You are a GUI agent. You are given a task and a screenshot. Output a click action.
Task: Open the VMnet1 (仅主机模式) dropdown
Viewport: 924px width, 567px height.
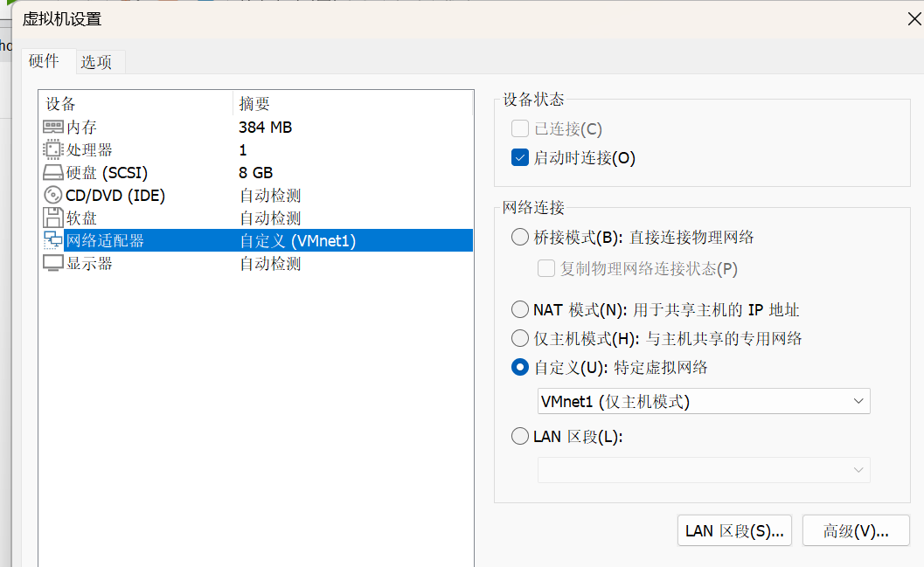pyautogui.click(x=703, y=401)
